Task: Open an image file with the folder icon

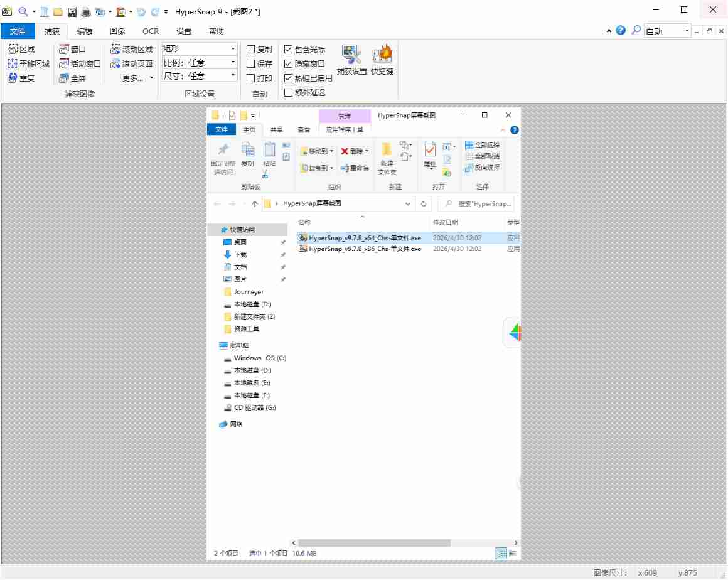Action: tap(58, 11)
